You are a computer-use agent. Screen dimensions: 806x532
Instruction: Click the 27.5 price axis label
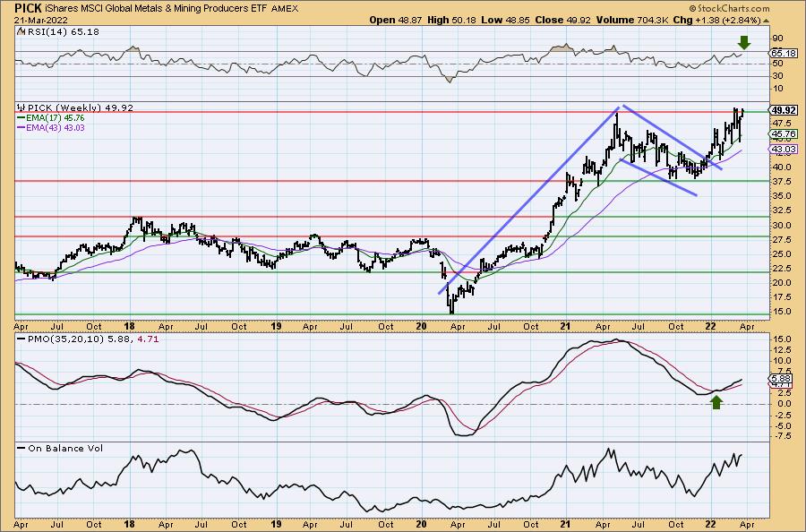coord(781,239)
